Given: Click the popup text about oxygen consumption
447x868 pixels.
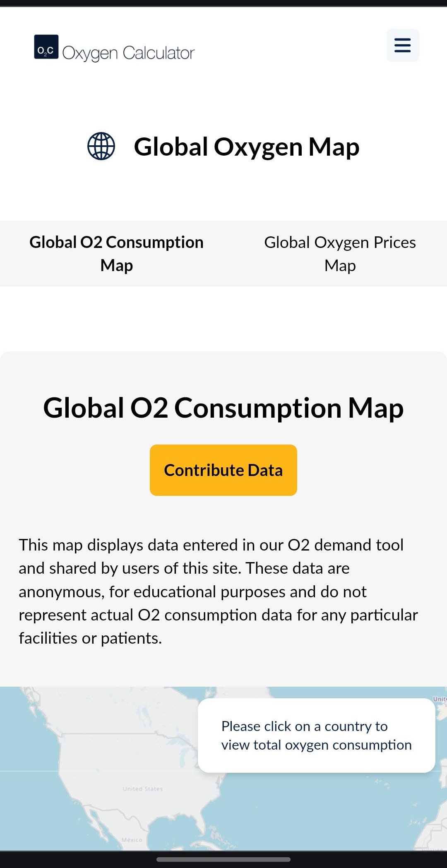Looking at the screenshot, I should pyautogui.click(x=317, y=736).
